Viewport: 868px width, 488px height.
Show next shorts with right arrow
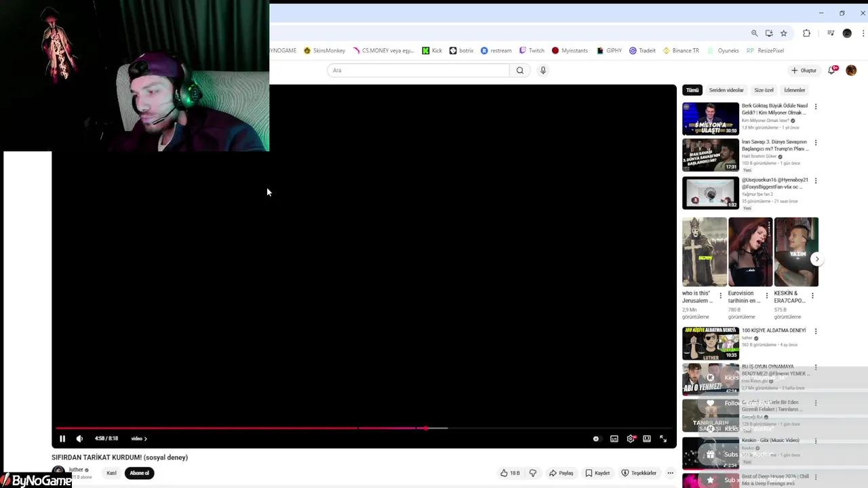(x=817, y=259)
